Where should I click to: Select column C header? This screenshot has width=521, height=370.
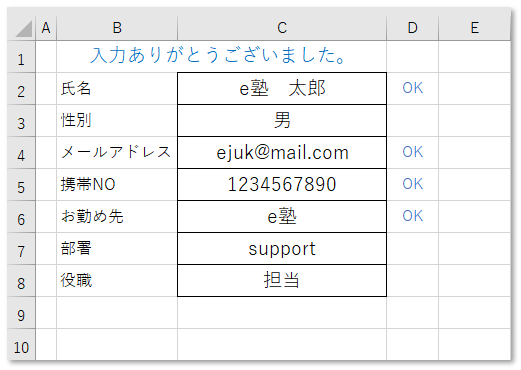(282, 28)
